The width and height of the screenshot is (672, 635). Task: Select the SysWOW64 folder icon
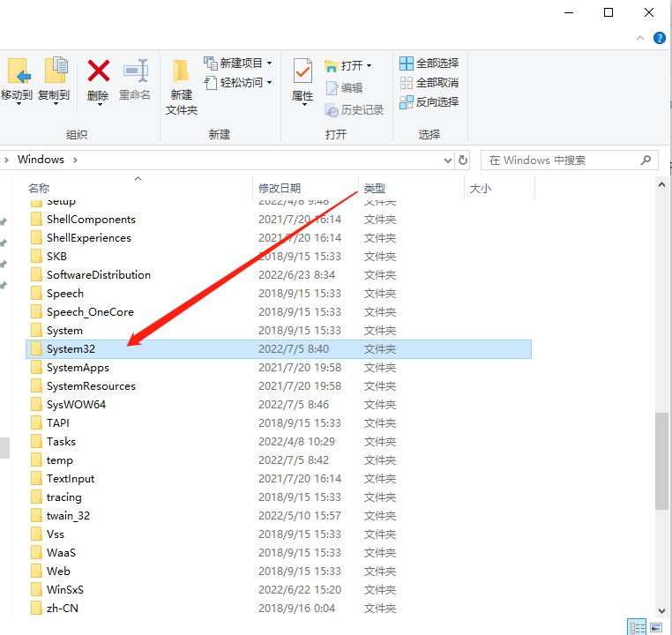click(x=36, y=405)
